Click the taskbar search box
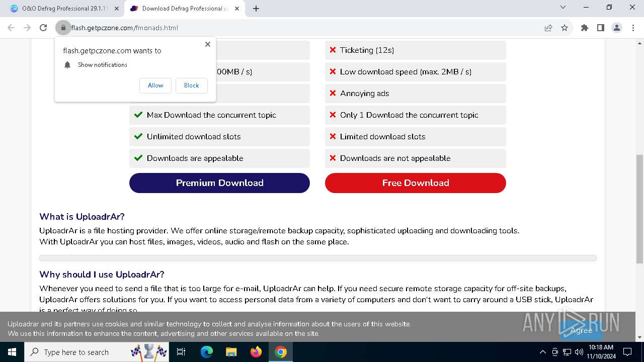The width and height of the screenshot is (644, 362). tap(98, 352)
